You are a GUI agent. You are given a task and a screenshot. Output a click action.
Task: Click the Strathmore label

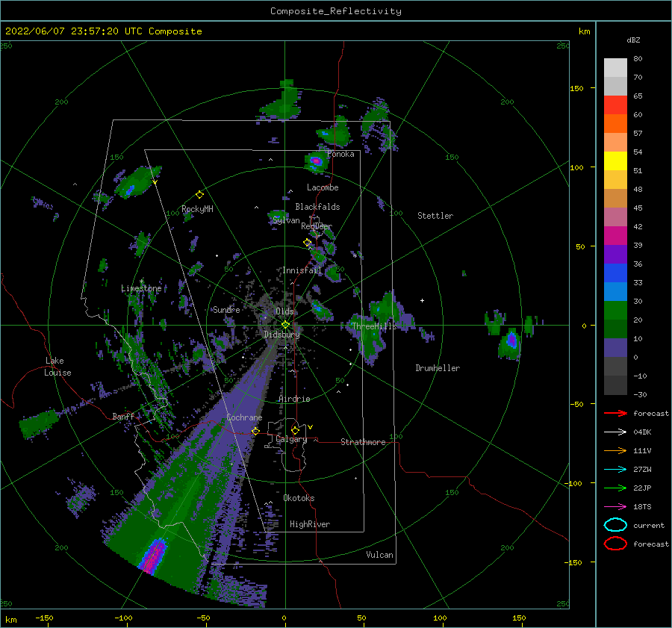(363, 442)
